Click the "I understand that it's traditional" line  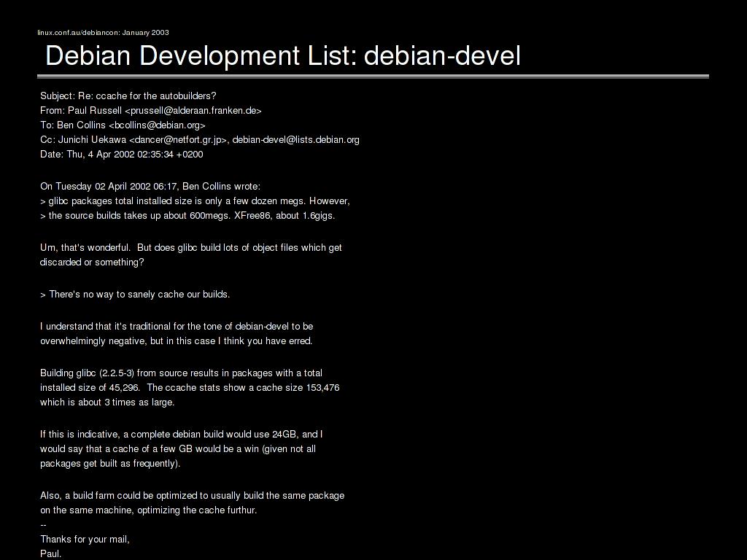tap(177, 326)
